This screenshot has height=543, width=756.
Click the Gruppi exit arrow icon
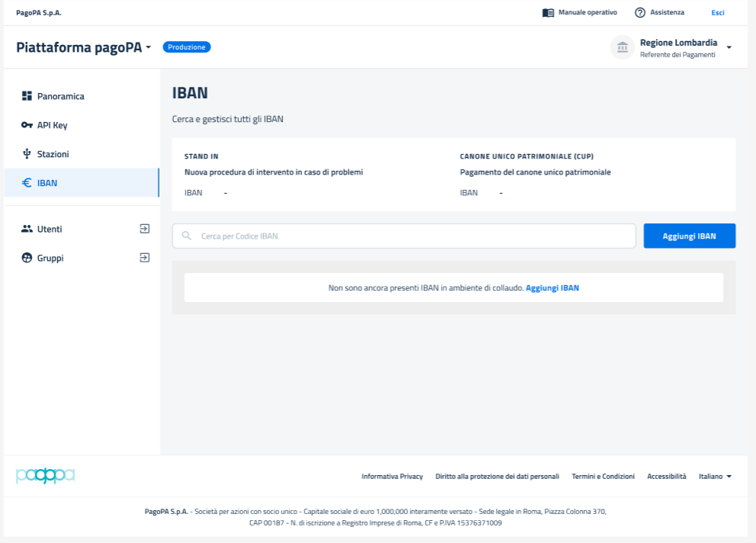point(144,258)
